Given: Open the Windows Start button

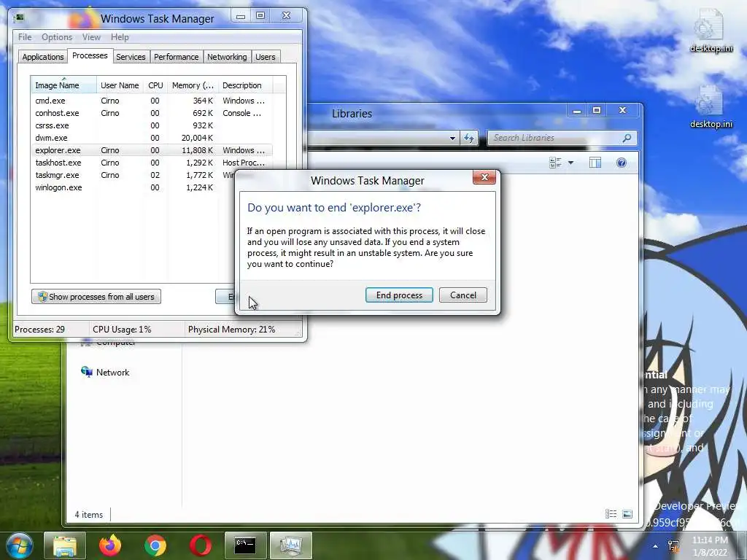Looking at the screenshot, I should [x=19, y=545].
